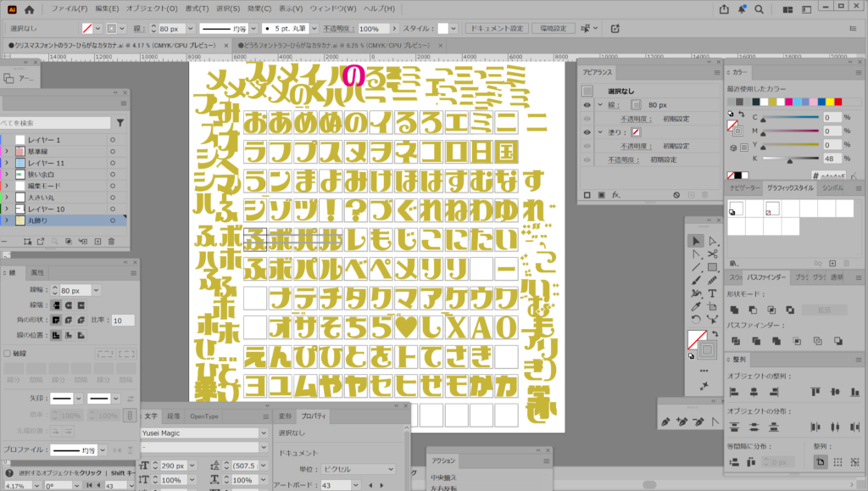Screen dimensions: 868x491
Task: Click the ドキュメント設定 button
Action: 497,28
